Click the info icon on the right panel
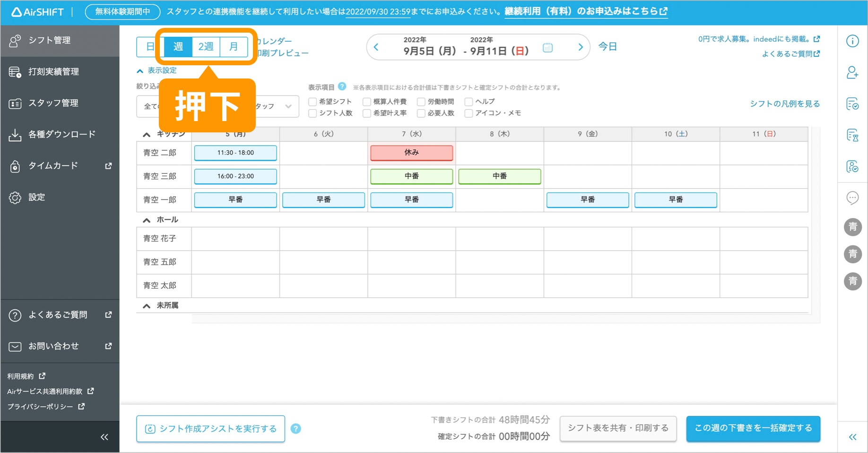Screen dimensions: 868x453 pyautogui.click(x=852, y=42)
